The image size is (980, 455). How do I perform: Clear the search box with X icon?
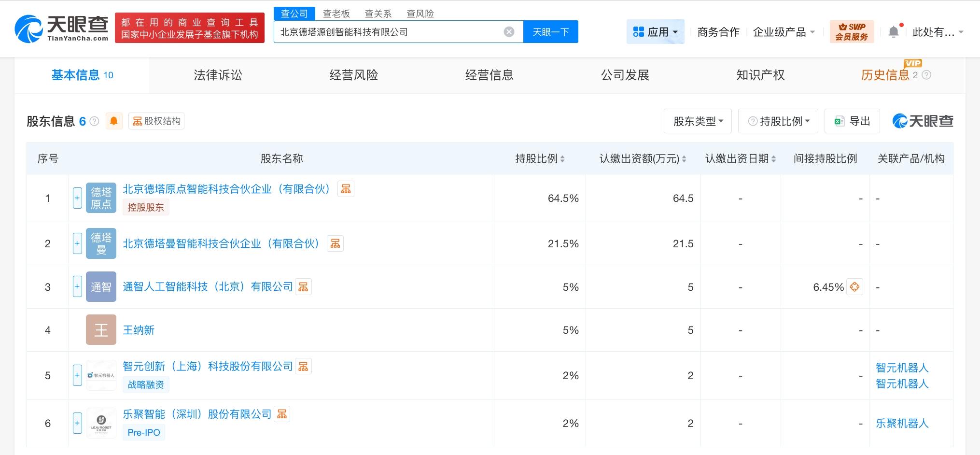(509, 32)
